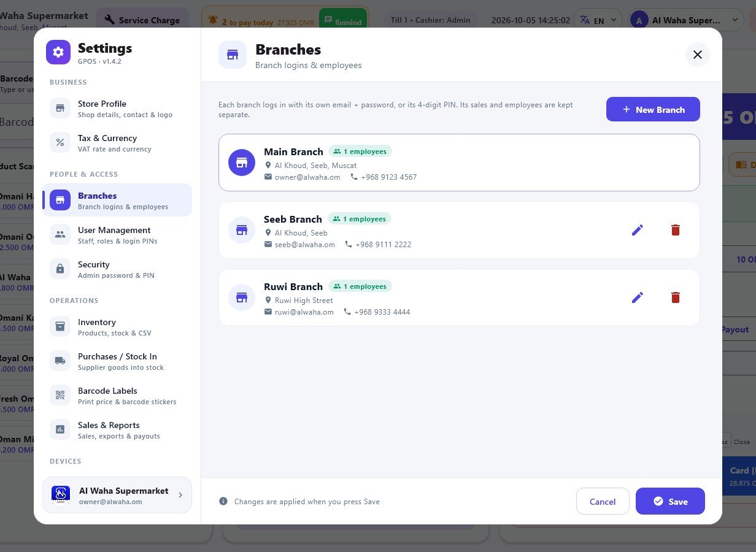
Task: Edit the Ruwi Branch with pencil icon
Action: pos(638,297)
